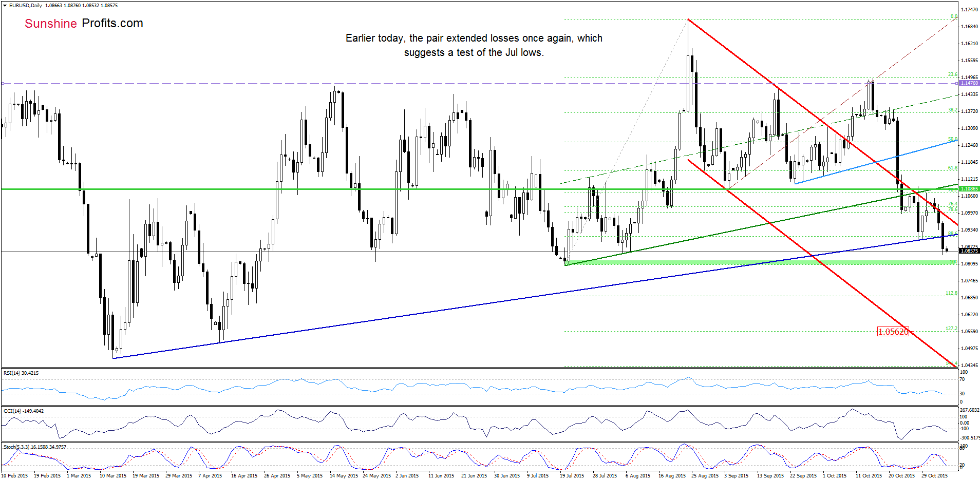Screen dimensions: 980x480
Task: Click the 127.2 Fibonacci level label
Action: coord(952,329)
